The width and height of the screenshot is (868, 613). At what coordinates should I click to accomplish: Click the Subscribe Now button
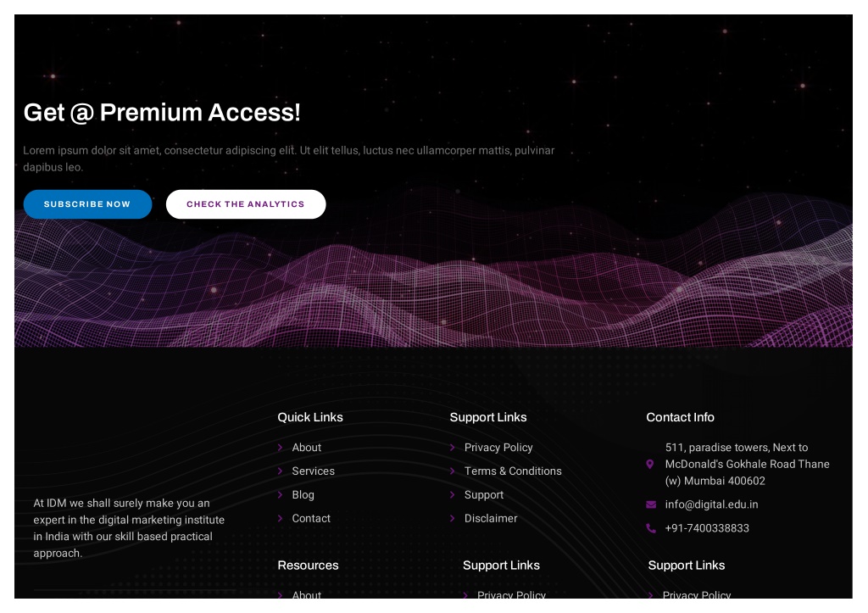87,204
